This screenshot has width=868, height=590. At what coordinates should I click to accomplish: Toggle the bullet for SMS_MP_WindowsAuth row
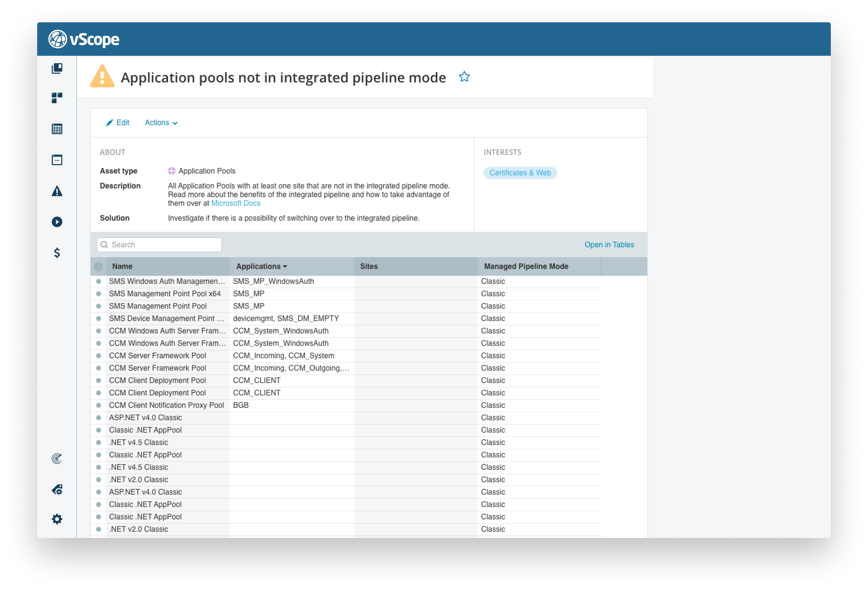click(x=98, y=281)
